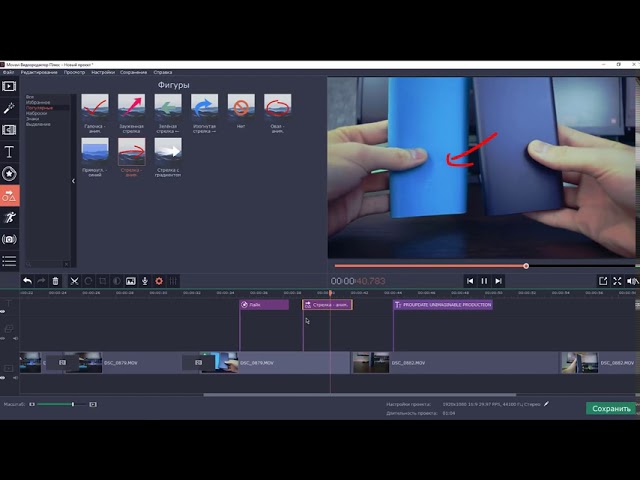The image size is (640, 480).
Task: Open the Редактирование menu
Action: pos(39,72)
